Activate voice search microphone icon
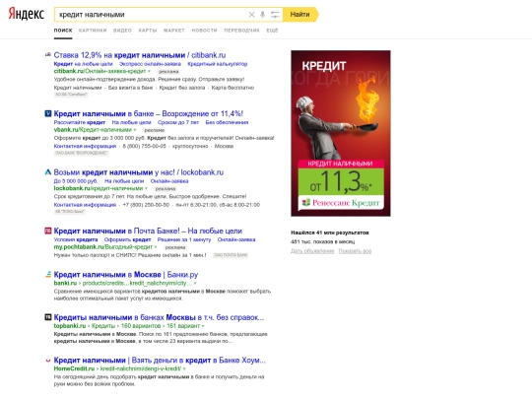Screen dimensions: 532x399 tap(262, 14)
